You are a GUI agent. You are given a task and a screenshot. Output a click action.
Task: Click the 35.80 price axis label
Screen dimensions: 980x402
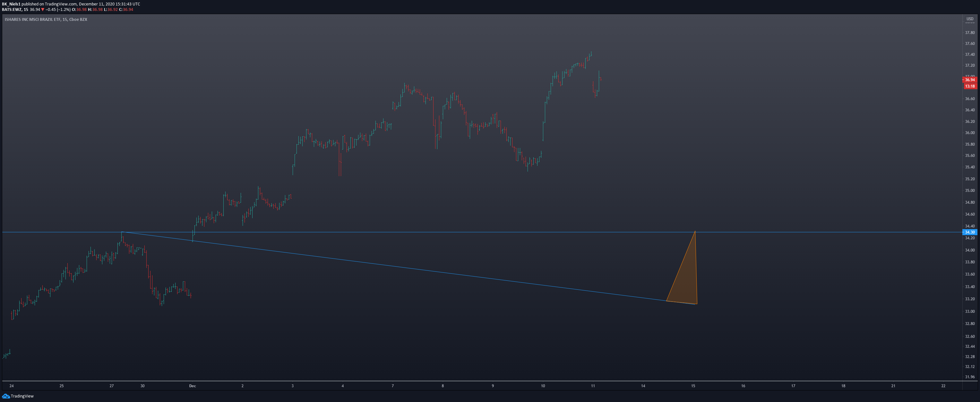970,144
